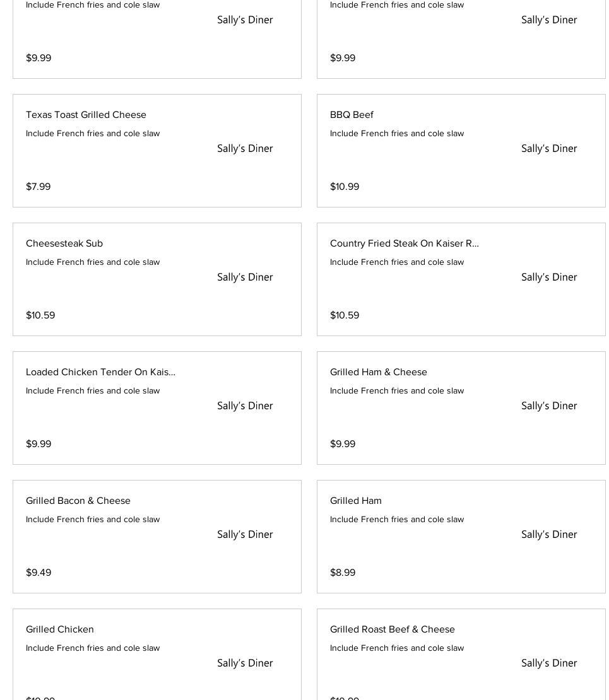Click the $9.49 Grilled Bacon & Cheese price

[x=38, y=573]
